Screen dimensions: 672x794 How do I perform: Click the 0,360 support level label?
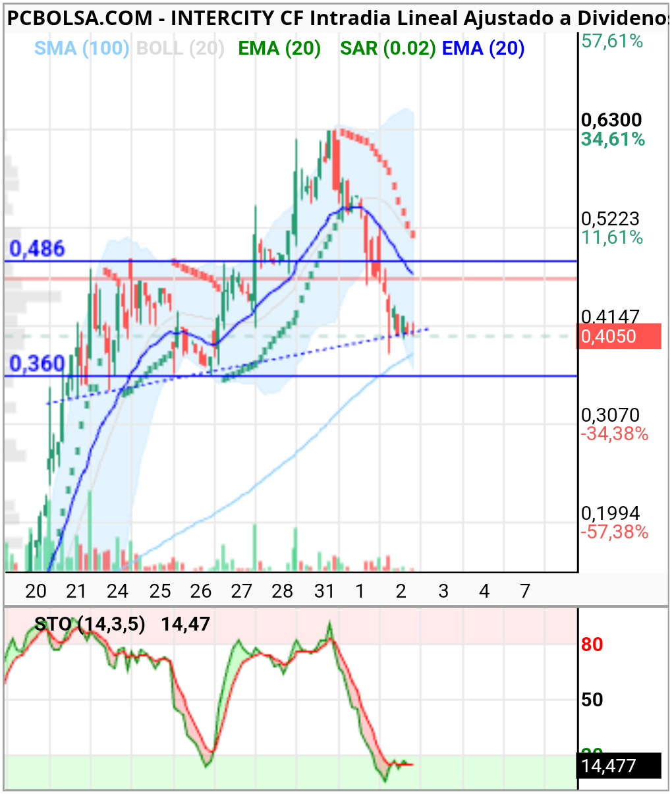pyautogui.click(x=38, y=364)
